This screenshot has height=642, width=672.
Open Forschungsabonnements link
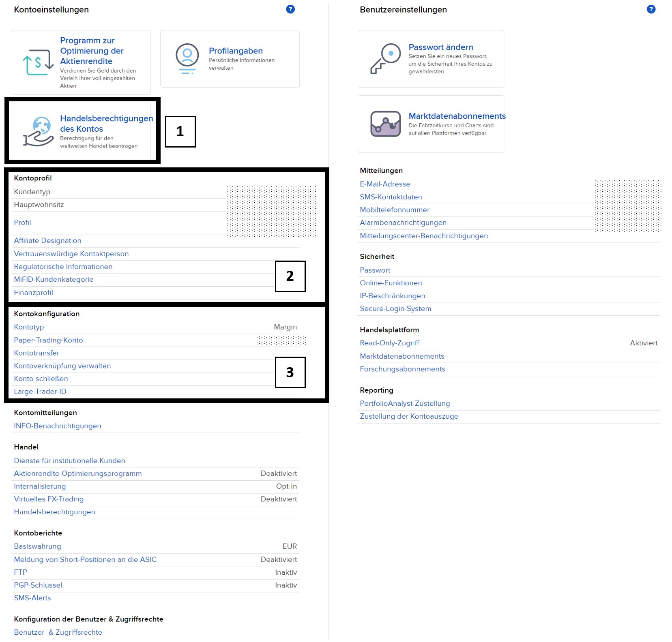(402, 369)
